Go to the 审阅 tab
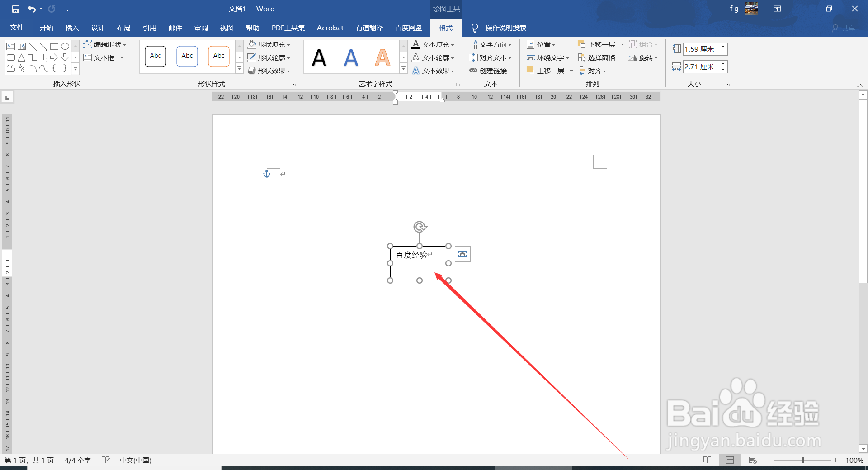868x470 pixels. (201, 28)
